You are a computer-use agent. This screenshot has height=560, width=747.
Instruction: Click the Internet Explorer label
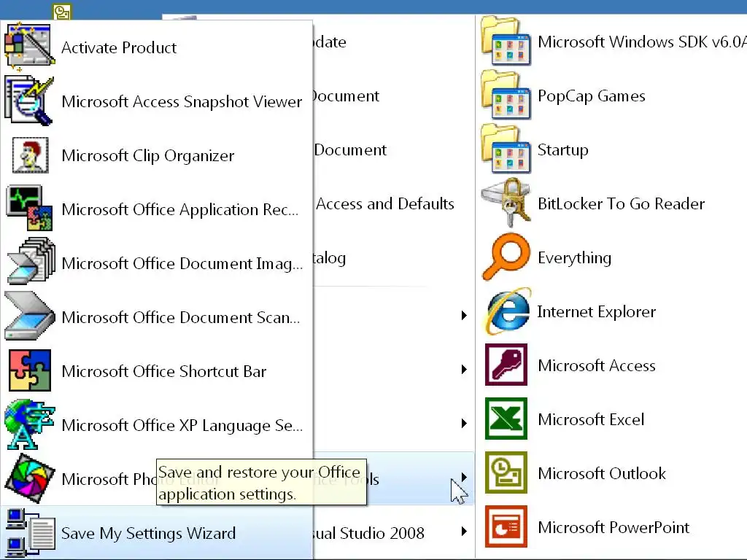pos(597,312)
